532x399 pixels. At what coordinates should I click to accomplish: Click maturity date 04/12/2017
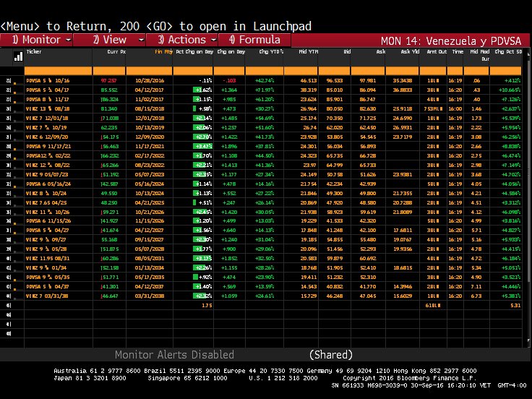(150, 90)
